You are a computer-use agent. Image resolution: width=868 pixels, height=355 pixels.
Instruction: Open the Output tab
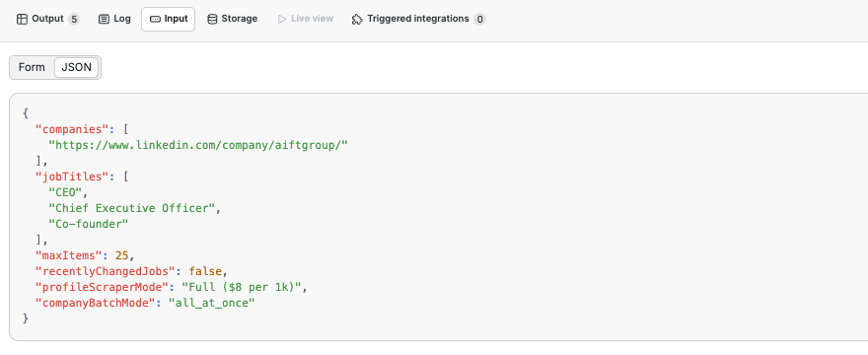click(47, 19)
